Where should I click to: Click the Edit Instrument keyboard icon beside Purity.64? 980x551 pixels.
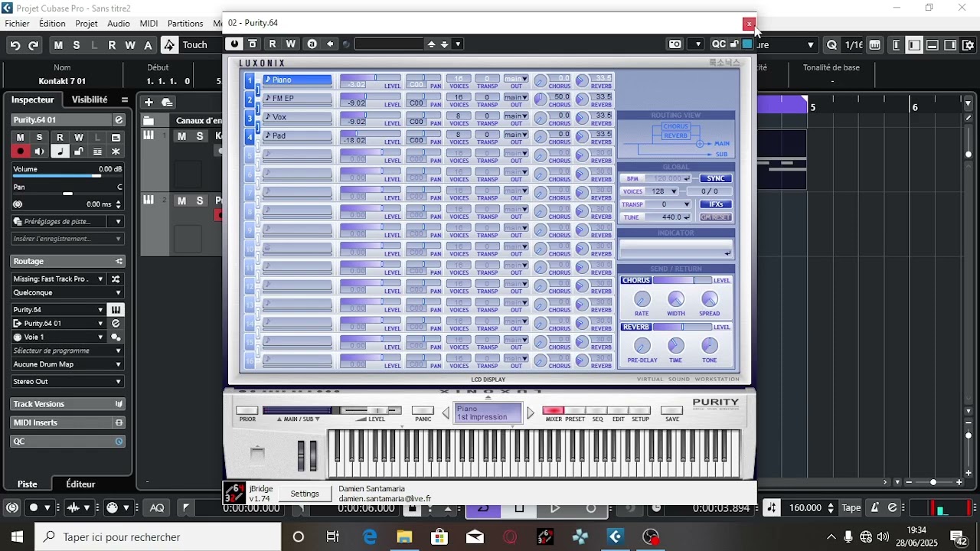pyautogui.click(x=116, y=310)
